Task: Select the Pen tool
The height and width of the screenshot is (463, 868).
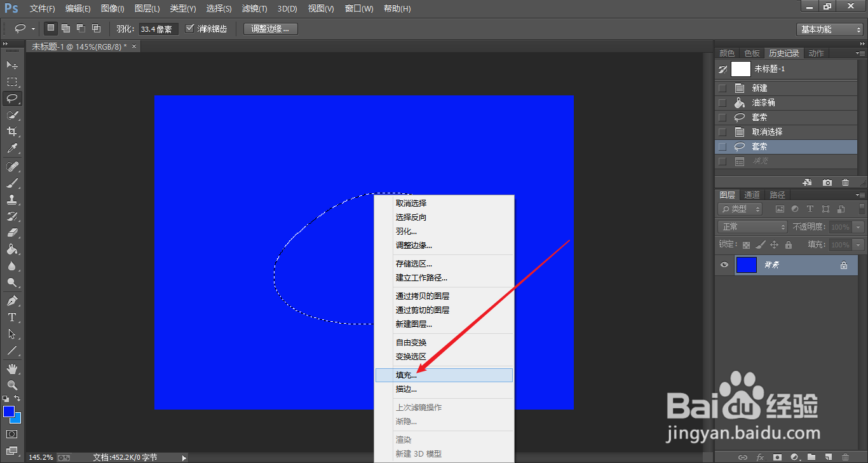Action: (13, 300)
